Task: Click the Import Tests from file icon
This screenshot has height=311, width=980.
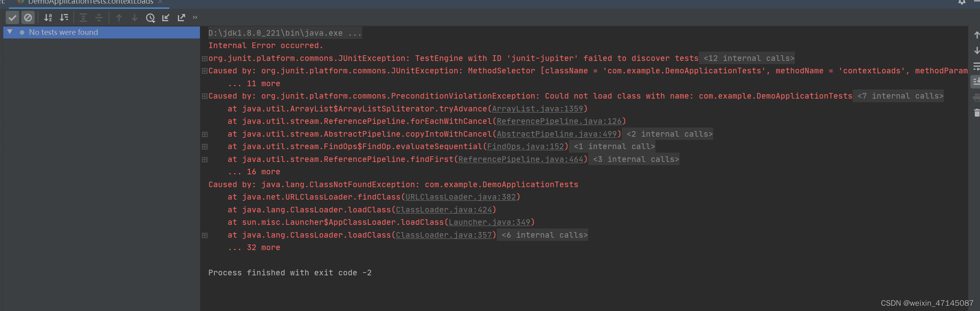Action: [166, 18]
